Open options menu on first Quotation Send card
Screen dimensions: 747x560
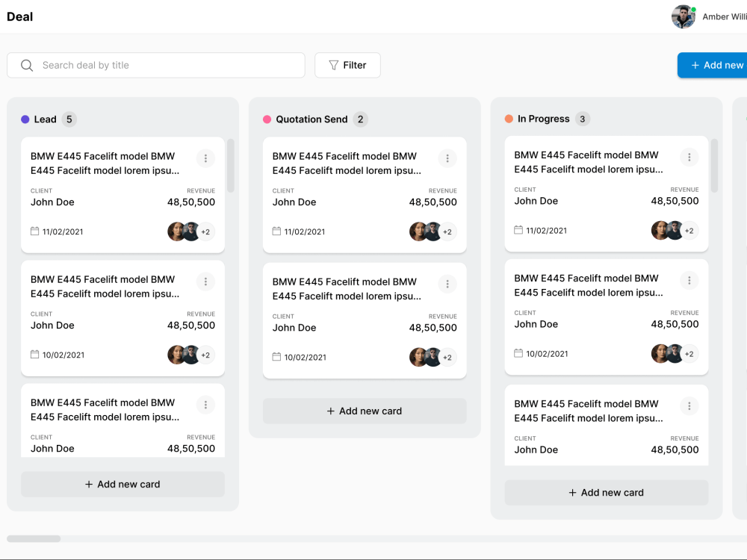447,158
